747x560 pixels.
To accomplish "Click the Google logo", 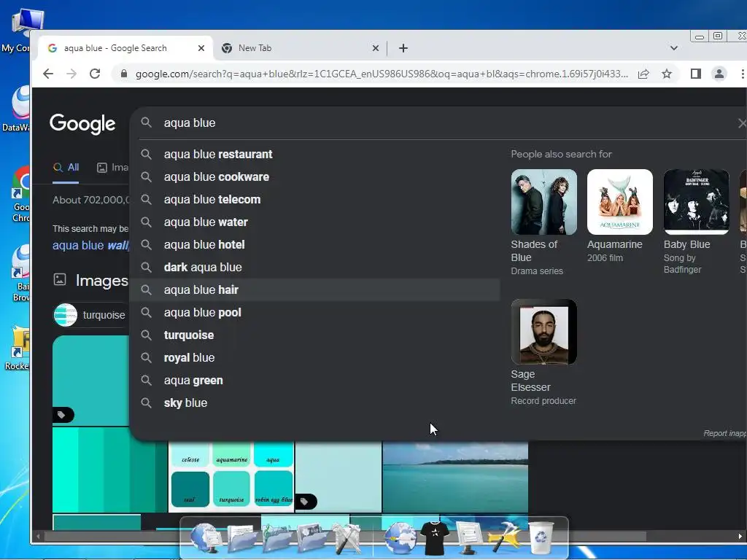I will [82, 124].
